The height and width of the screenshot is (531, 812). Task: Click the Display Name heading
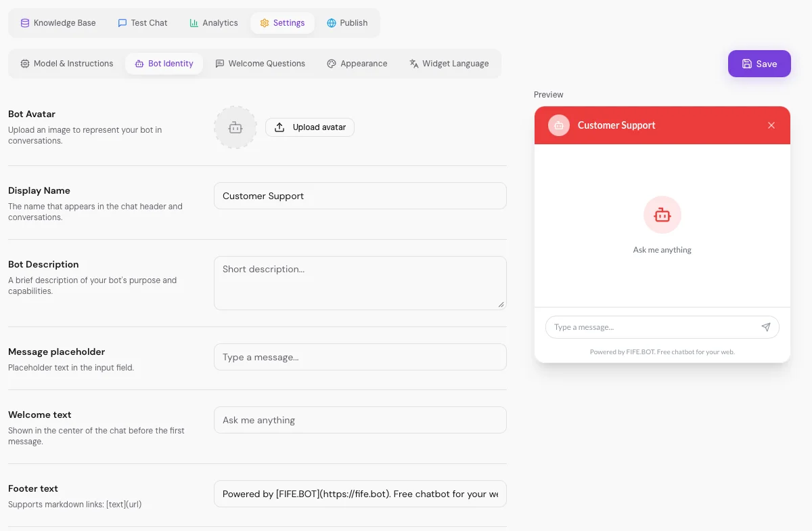(x=39, y=190)
